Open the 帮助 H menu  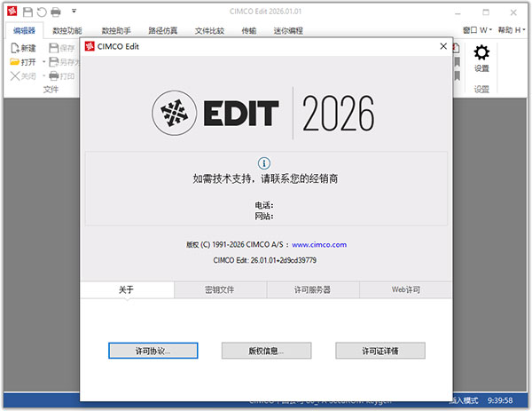(x=512, y=30)
